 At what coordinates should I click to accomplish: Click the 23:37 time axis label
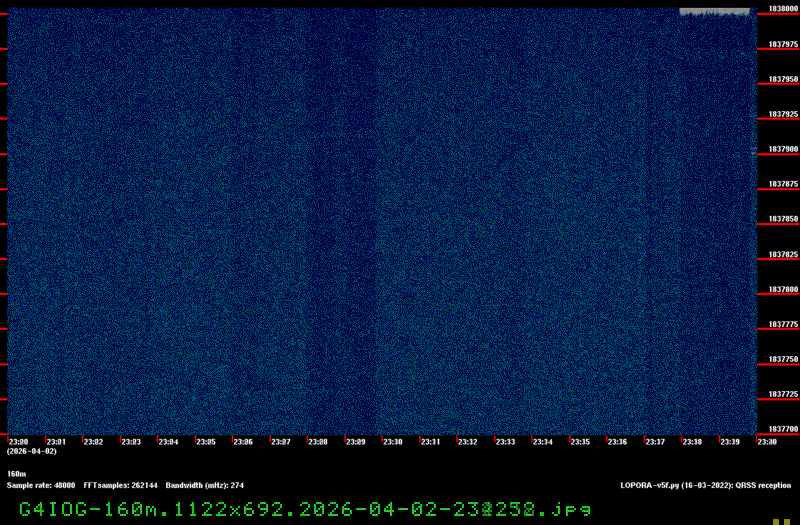655,442
